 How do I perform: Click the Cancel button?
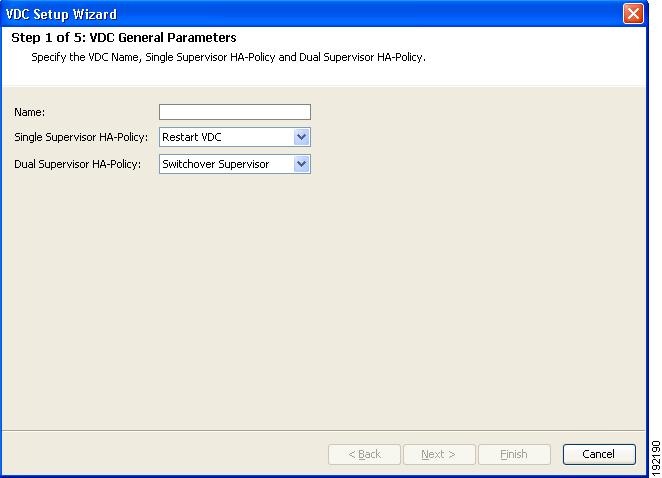tap(599, 454)
